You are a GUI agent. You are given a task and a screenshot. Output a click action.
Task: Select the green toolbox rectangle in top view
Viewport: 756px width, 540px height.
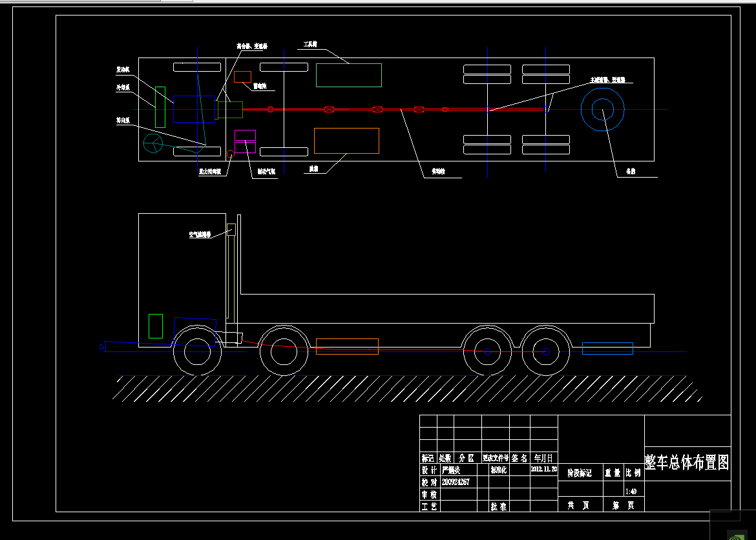(348, 75)
